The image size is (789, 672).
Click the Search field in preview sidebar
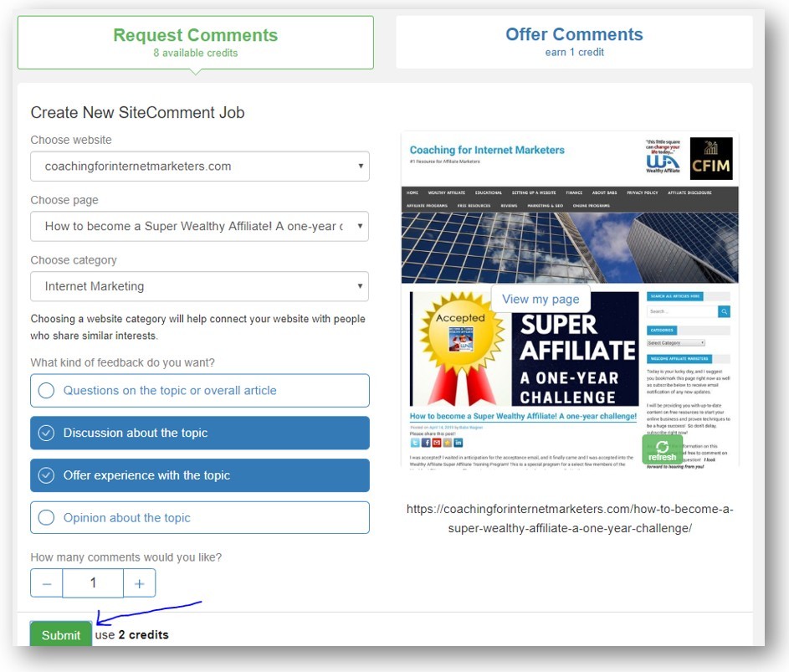point(683,311)
